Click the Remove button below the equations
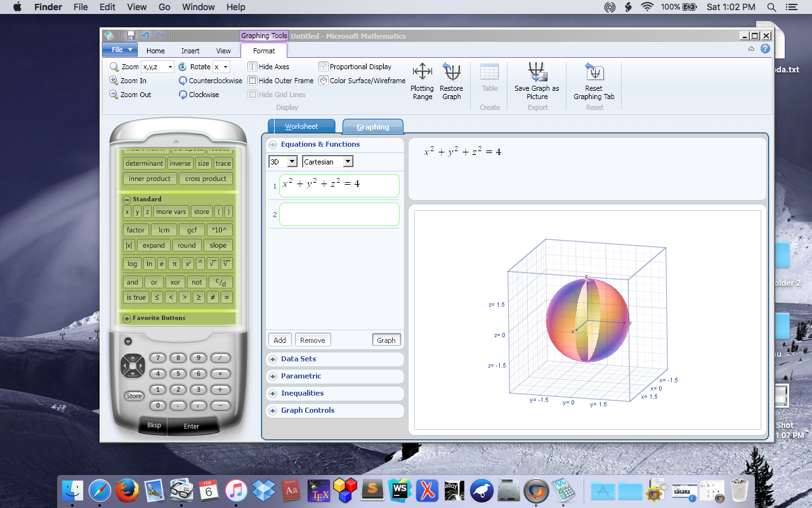This screenshot has width=812, height=508. coord(312,340)
